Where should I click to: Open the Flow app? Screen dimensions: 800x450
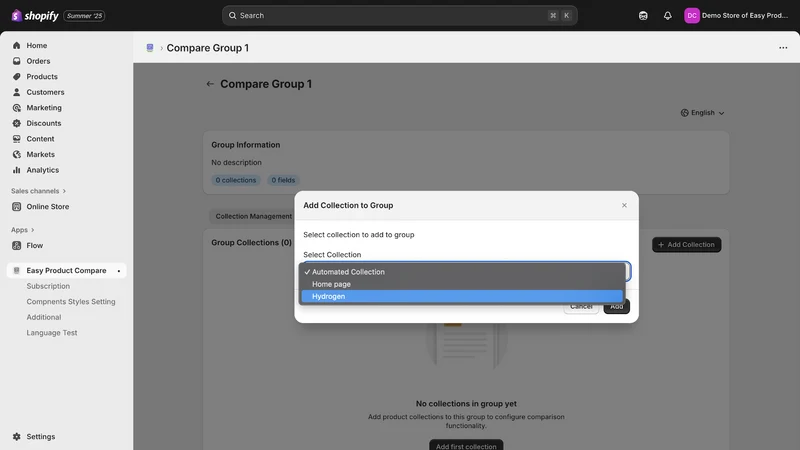tap(35, 245)
